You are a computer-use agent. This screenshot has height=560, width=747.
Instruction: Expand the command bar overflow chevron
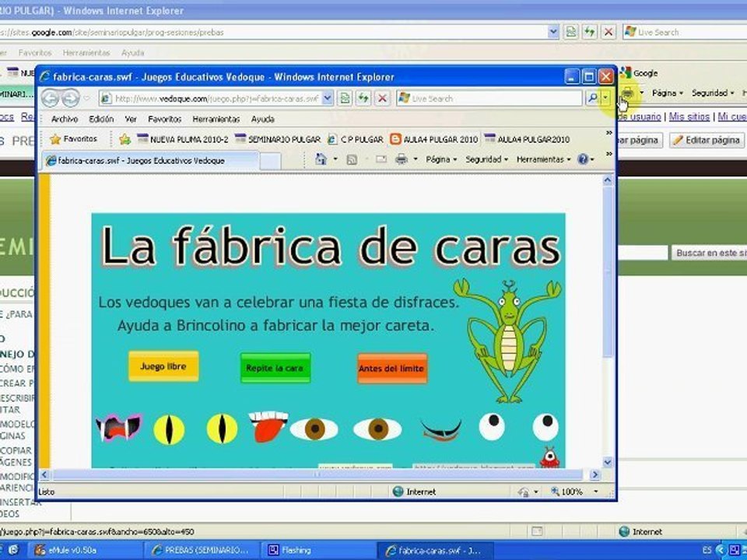coord(608,154)
